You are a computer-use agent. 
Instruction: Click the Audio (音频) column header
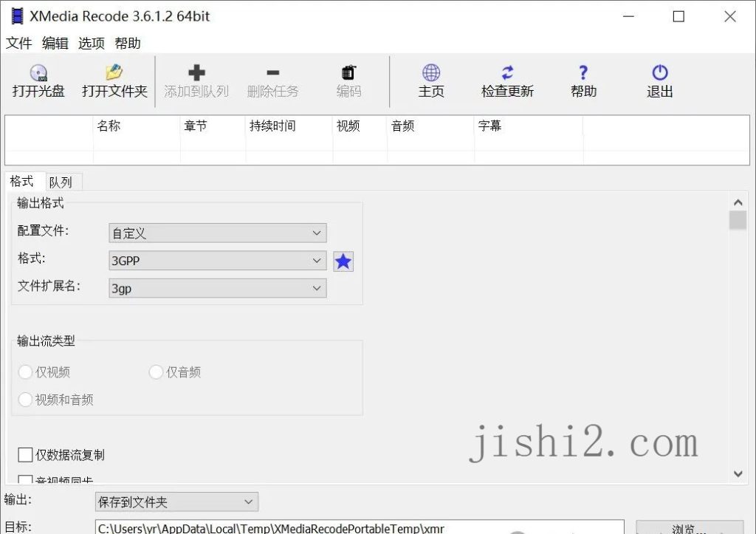[430, 126]
